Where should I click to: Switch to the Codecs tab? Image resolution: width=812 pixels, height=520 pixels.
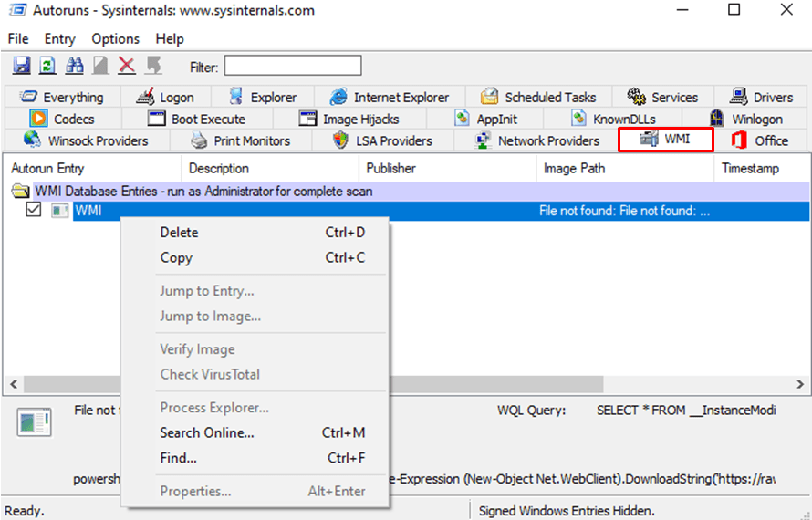pyautogui.click(x=63, y=119)
